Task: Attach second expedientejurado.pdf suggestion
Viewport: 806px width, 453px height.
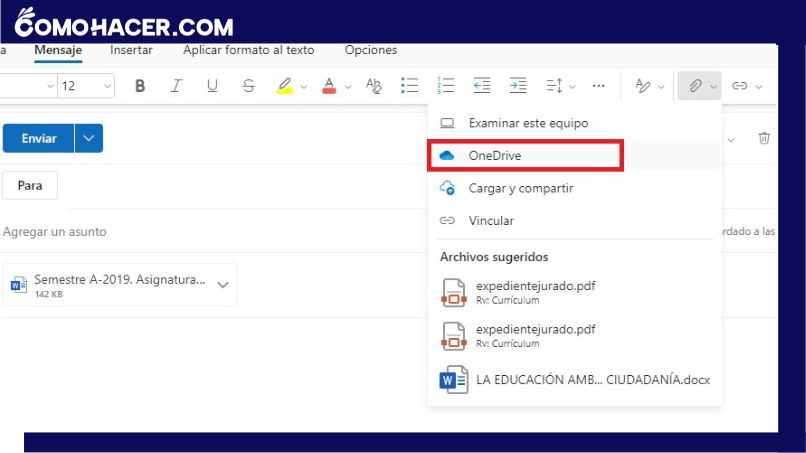Action: pyautogui.click(x=574, y=336)
